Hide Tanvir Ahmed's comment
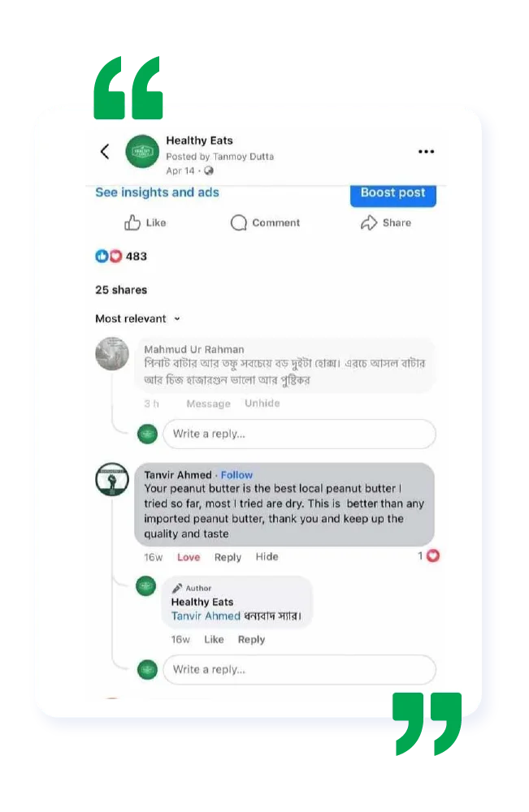This screenshot has height=812, width=529. pos(267,557)
